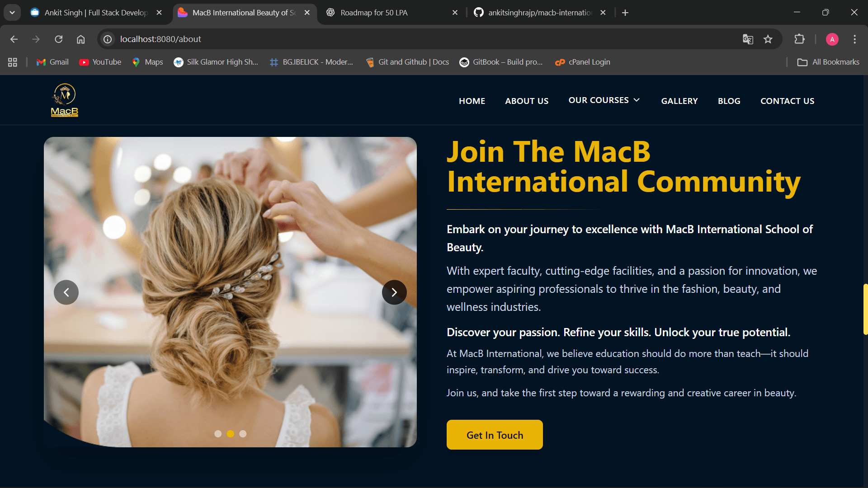
Task: Open All Bookmarks folder
Action: pyautogui.click(x=828, y=62)
